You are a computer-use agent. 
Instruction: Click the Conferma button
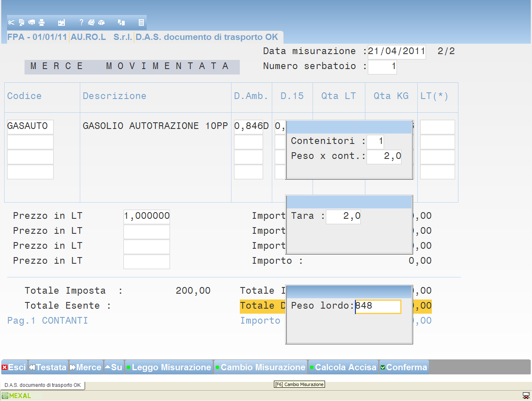[x=404, y=367]
